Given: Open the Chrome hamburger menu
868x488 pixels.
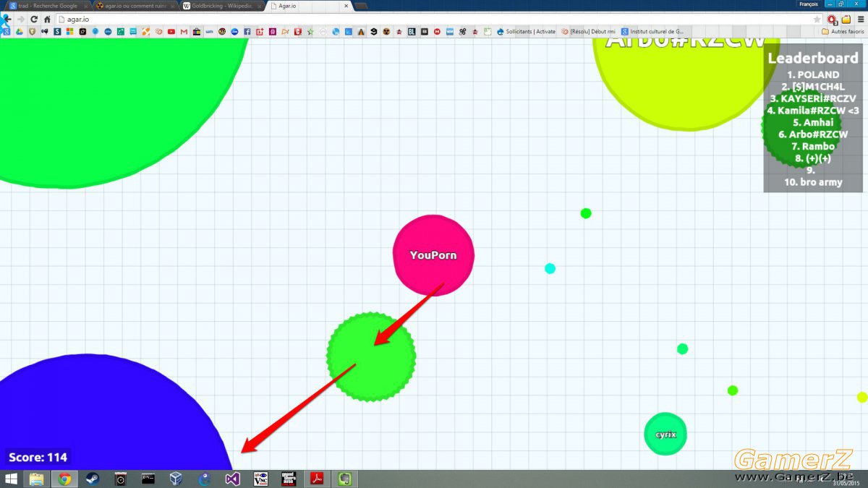Looking at the screenshot, I should (861, 20).
